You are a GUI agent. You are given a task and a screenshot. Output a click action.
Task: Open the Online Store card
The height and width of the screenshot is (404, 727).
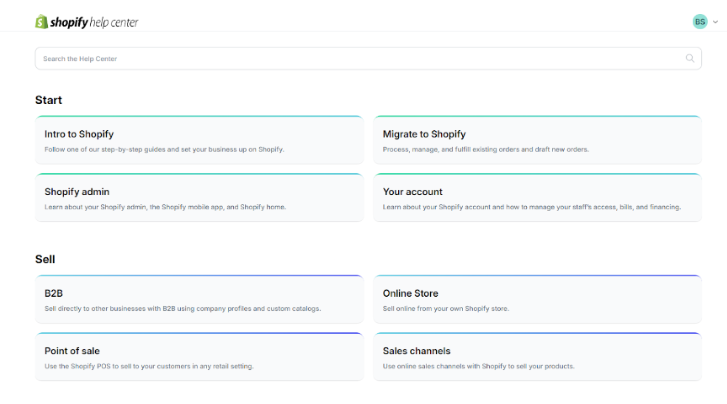coord(537,299)
